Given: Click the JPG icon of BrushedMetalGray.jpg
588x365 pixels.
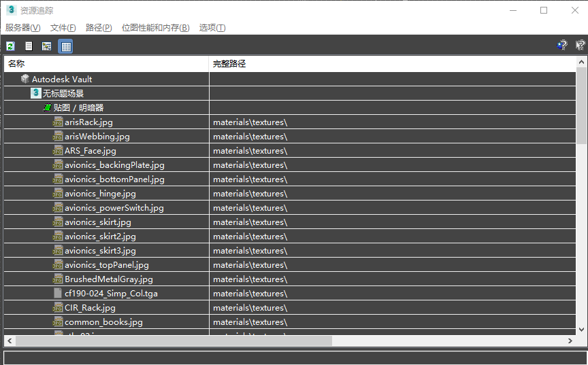Looking at the screenshot, I should 58,279.
